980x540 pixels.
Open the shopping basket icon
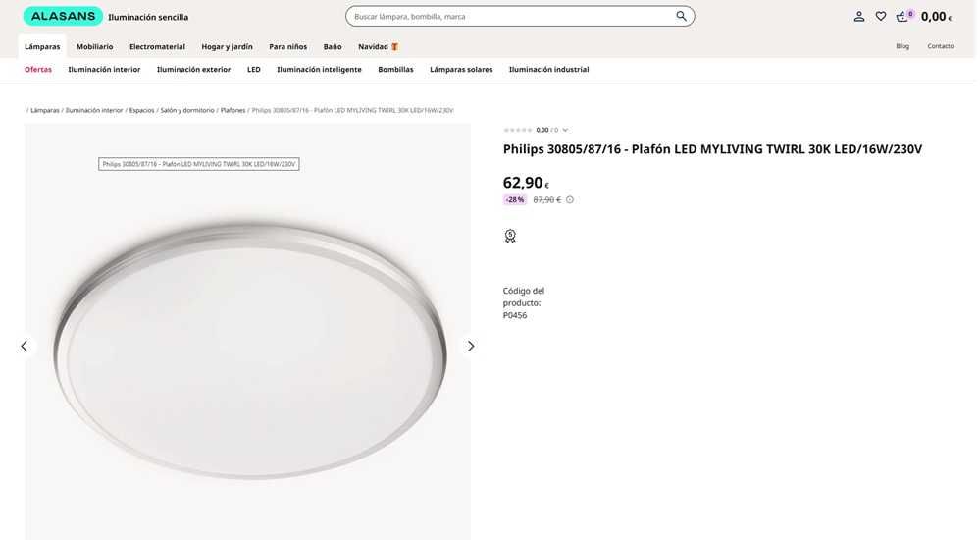[903, 16]
